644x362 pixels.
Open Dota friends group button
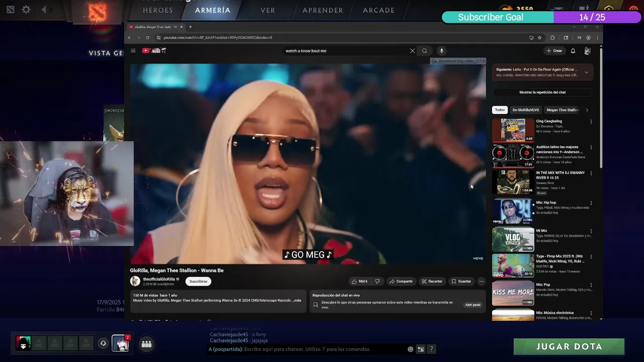[146, 344]
